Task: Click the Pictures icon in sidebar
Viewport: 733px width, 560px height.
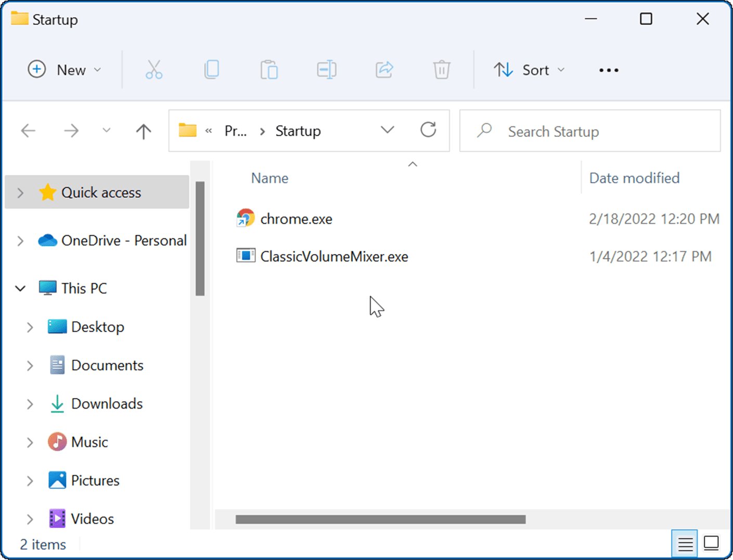Action: click(57, 480)
